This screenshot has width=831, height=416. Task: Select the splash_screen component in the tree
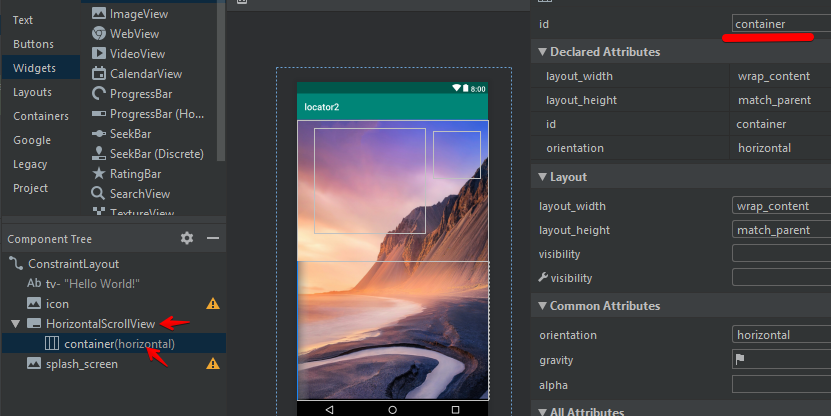81,364
